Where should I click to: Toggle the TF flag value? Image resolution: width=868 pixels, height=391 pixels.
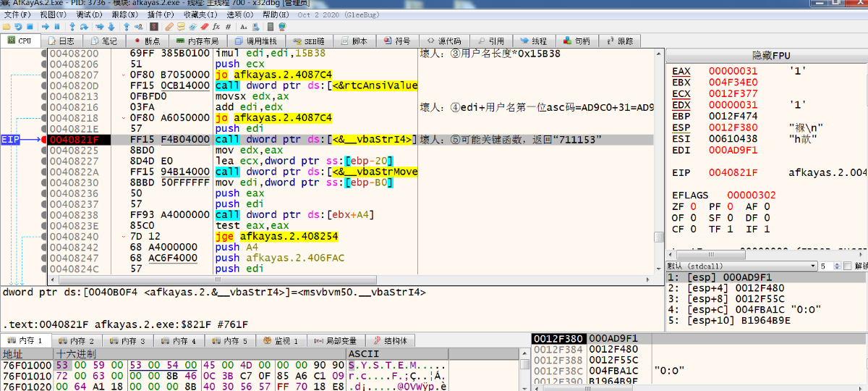[729, 229]
